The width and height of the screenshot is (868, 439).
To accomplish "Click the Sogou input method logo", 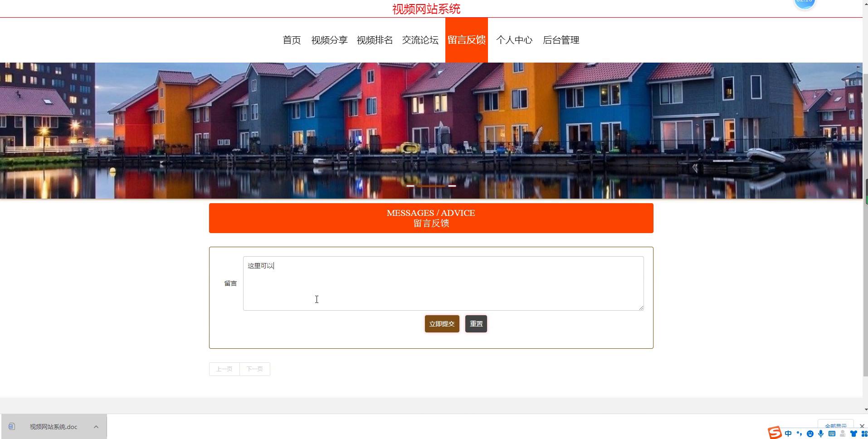I will (x=775, y=433).
